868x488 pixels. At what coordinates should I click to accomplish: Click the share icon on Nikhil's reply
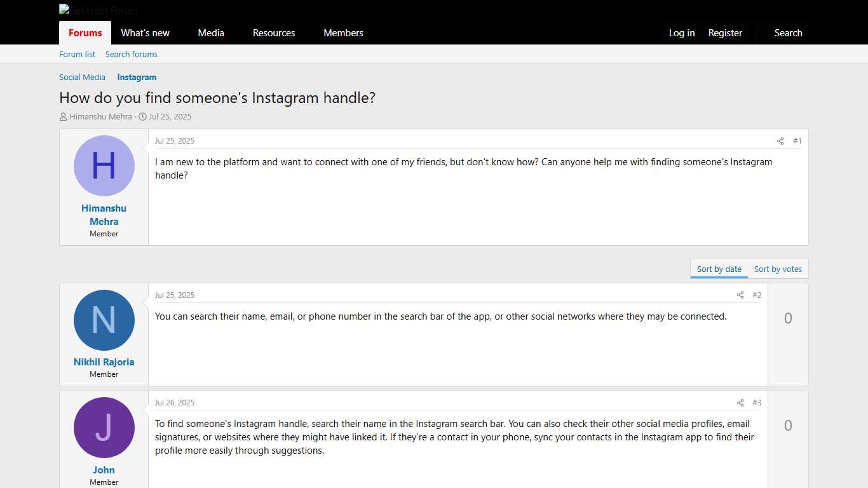[x=740, y=295]
